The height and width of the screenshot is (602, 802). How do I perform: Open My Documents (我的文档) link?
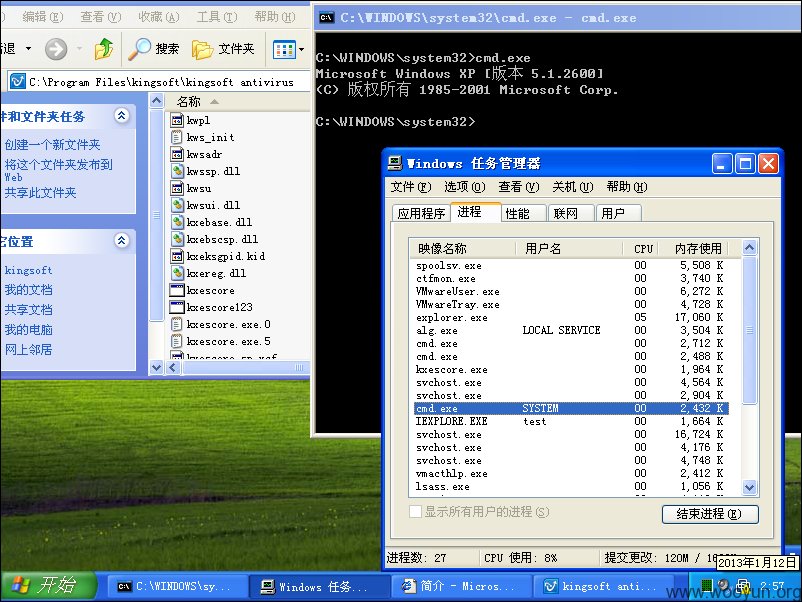(x=28, y=290)
